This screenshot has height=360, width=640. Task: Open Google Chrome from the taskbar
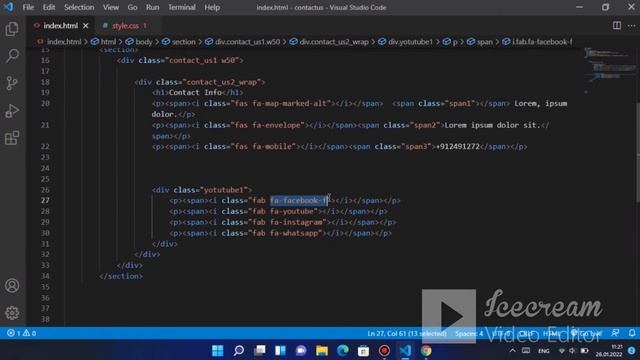point(426,351)
